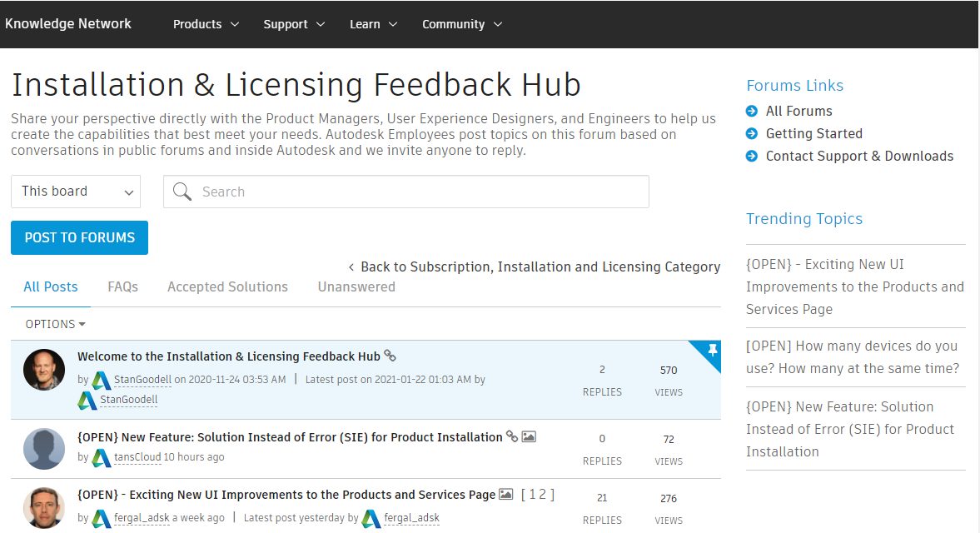Click StanGoodell's profile avatar photo

pos(43,369)
